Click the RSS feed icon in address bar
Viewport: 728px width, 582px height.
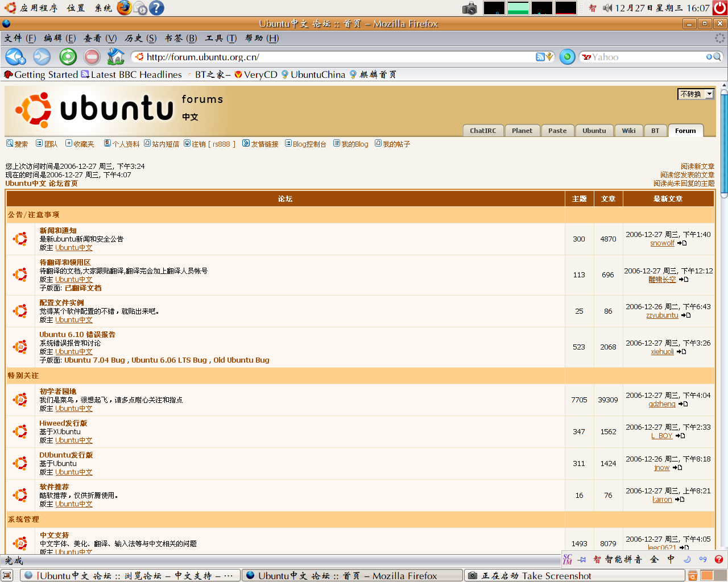[x=540, y=57]
